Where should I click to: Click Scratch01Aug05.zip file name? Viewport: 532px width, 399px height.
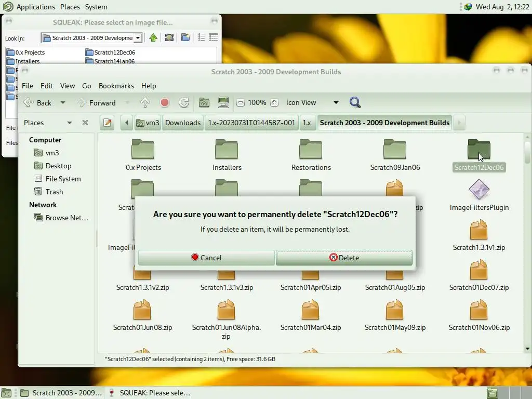pos(395,287)
